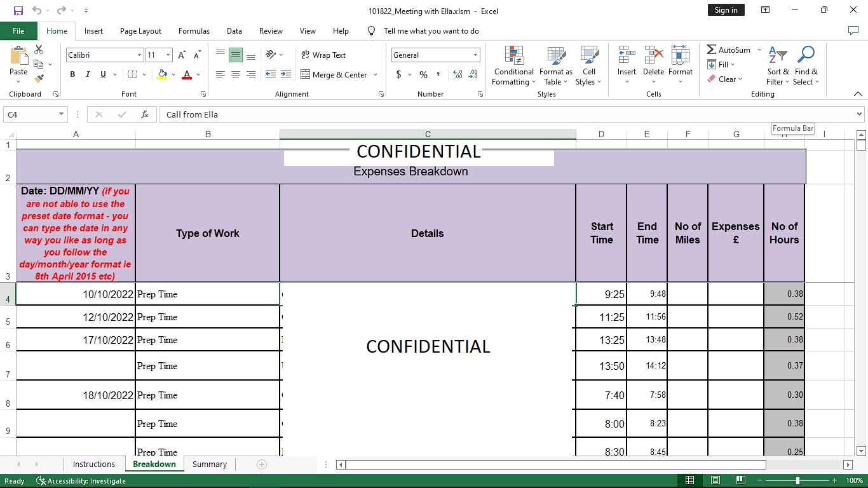The image size is (868, 488).
Task: Open Format as Table gallery
Action: click(x=556, y=65)
